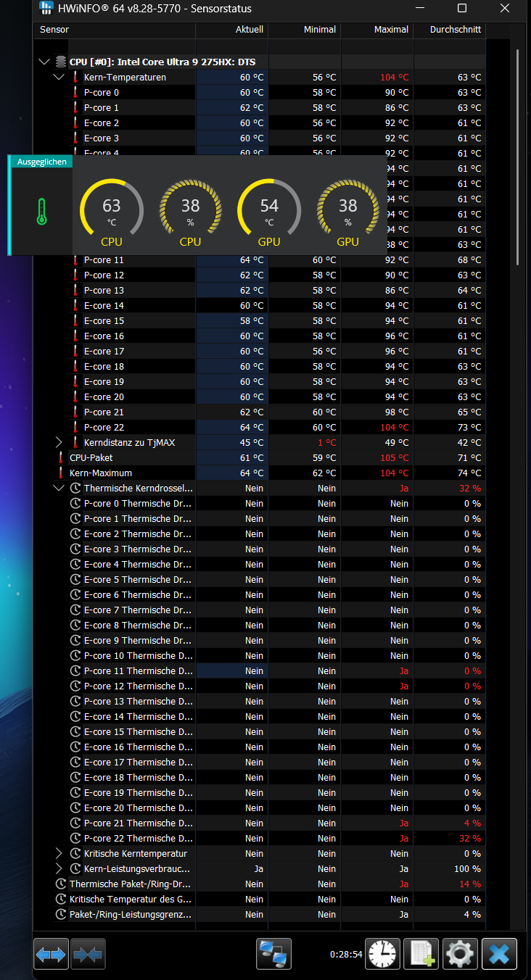Click clock icon beside E-core 17 Thermische D...

pyautogui.click(x=75, y=763)
